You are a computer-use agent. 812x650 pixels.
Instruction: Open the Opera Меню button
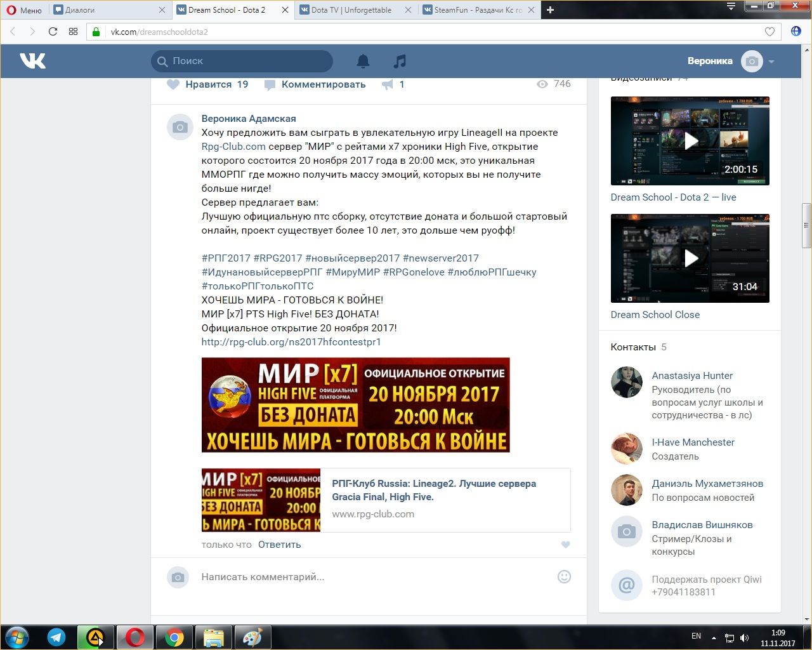coord(25,10)
